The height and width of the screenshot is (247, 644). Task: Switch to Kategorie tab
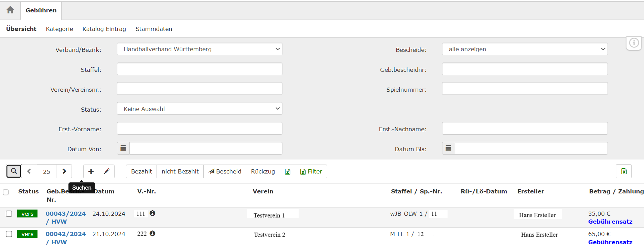coord(60,29)
